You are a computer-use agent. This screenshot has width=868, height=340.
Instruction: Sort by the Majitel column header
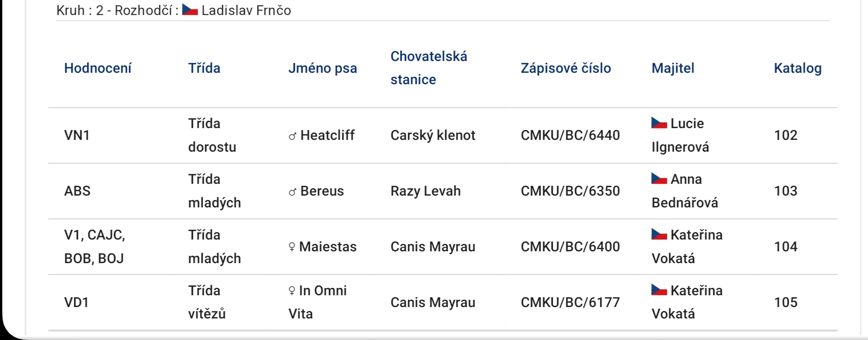tap(673, 68)
